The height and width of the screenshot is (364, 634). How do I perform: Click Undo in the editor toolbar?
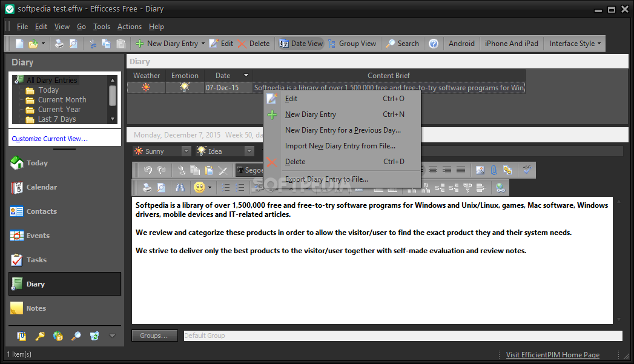[x=148, y=170]
